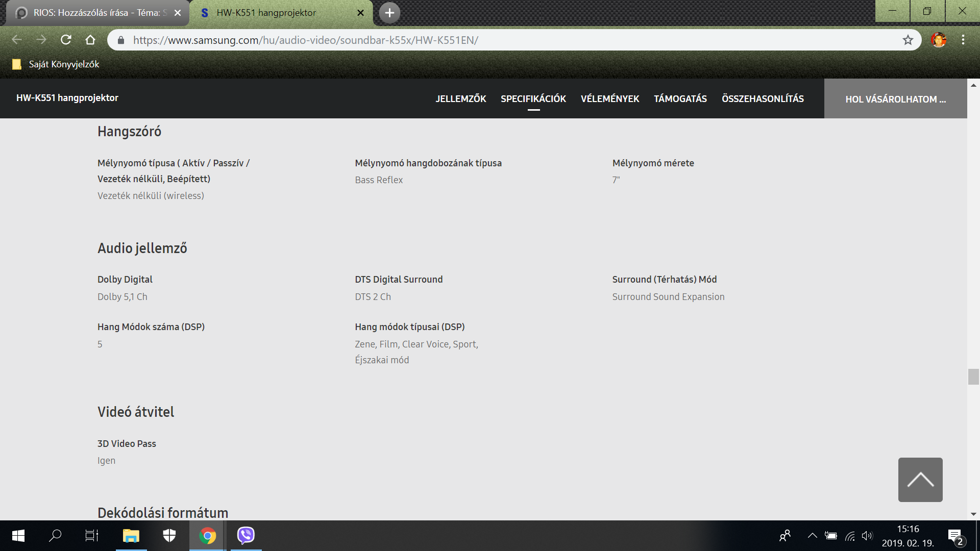This screenshot has height=551, width=980.
Task: Open the VÉLEMÉNYEK section
Action: click(610, 98)
